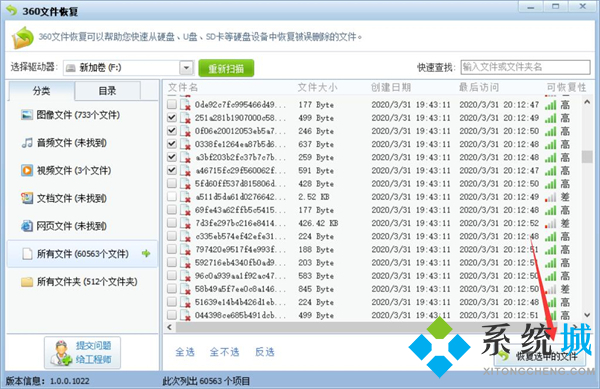Viewport: 600px width, 389px height.
Task: Uncheck the box for file a46715fc29f560062f
Action: [x=172, y=170]
